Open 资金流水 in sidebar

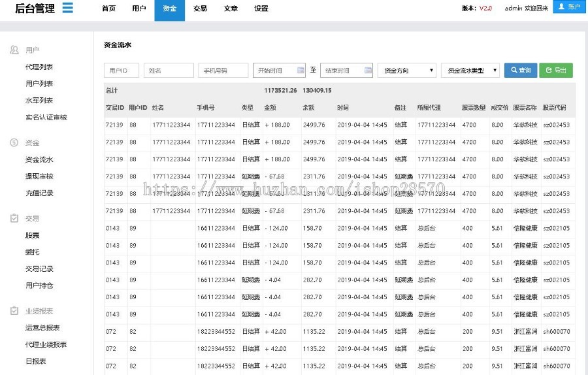pyautogui.click(x=39, y=159)
